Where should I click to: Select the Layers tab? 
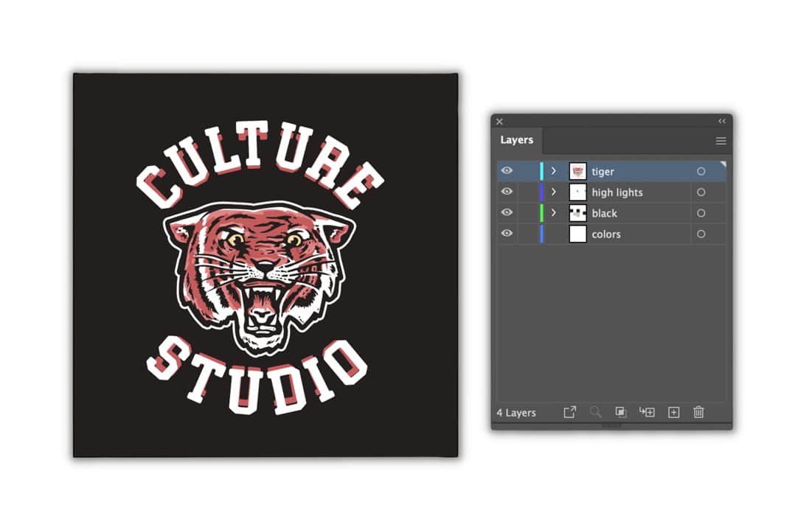pyautogui.click(x=516, y=140)
